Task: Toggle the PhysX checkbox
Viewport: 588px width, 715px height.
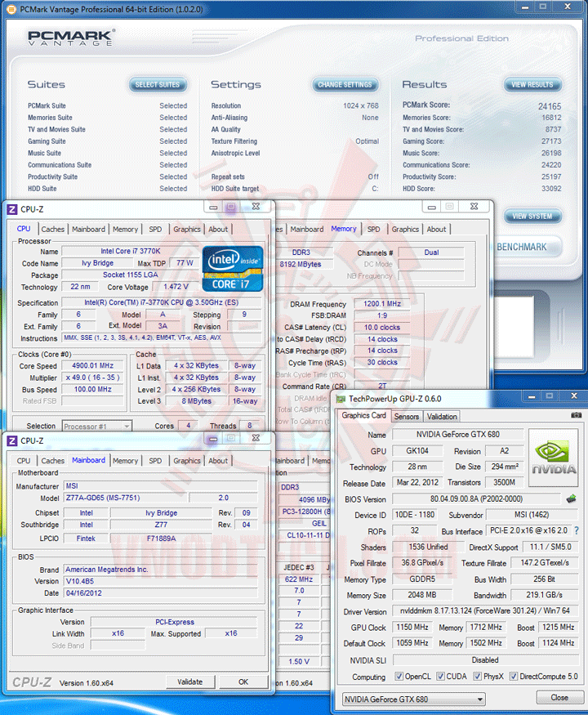Action: coord(477,677)
